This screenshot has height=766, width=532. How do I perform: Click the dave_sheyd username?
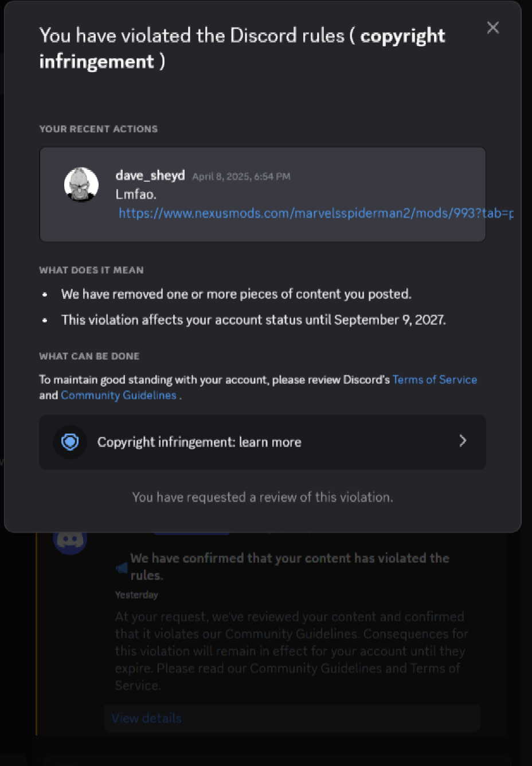coord(150,176)
